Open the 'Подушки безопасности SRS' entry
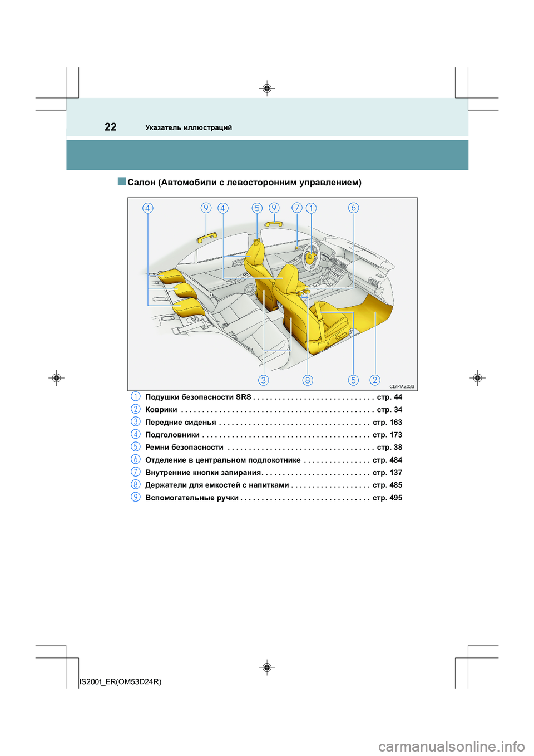 tap(198, 397)
